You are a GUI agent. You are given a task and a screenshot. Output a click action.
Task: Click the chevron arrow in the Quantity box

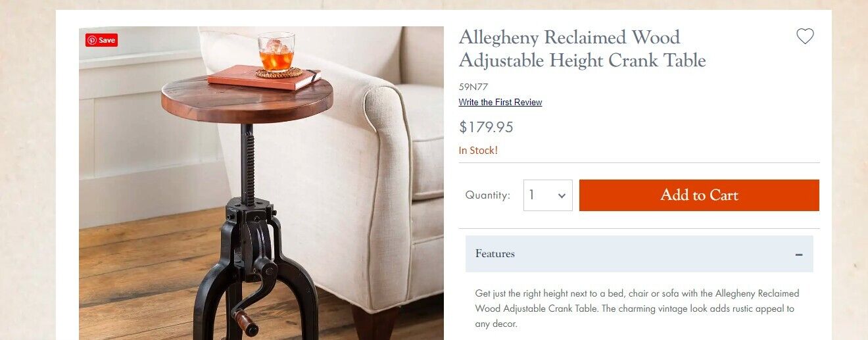562,195
